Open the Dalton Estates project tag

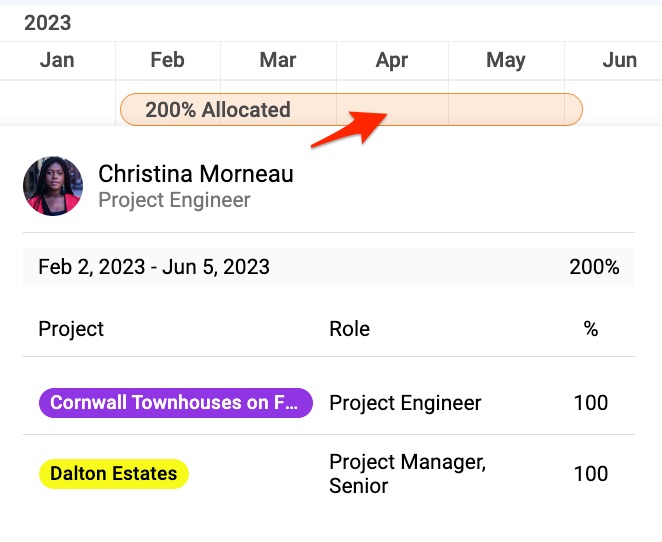pos(114,474)
